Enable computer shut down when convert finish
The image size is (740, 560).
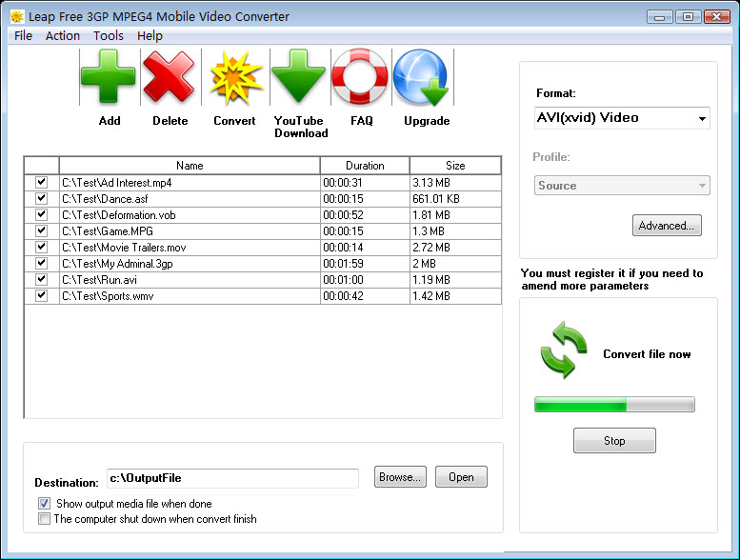click(45, 519)
